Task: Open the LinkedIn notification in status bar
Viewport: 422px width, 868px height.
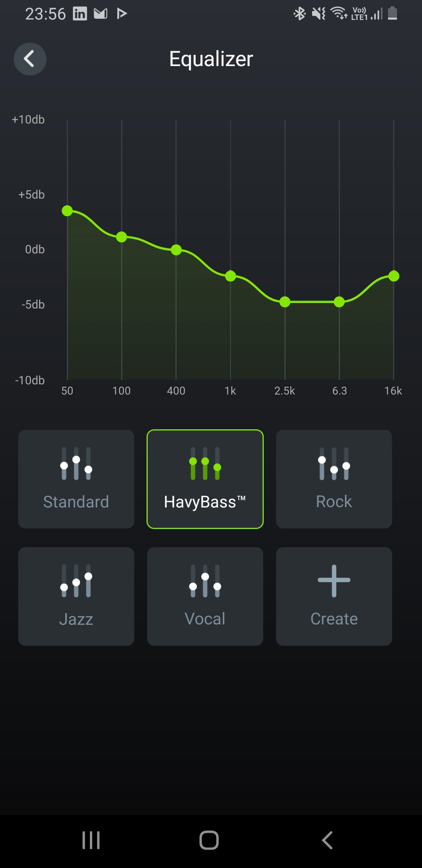Action: (x=80, y=14)
